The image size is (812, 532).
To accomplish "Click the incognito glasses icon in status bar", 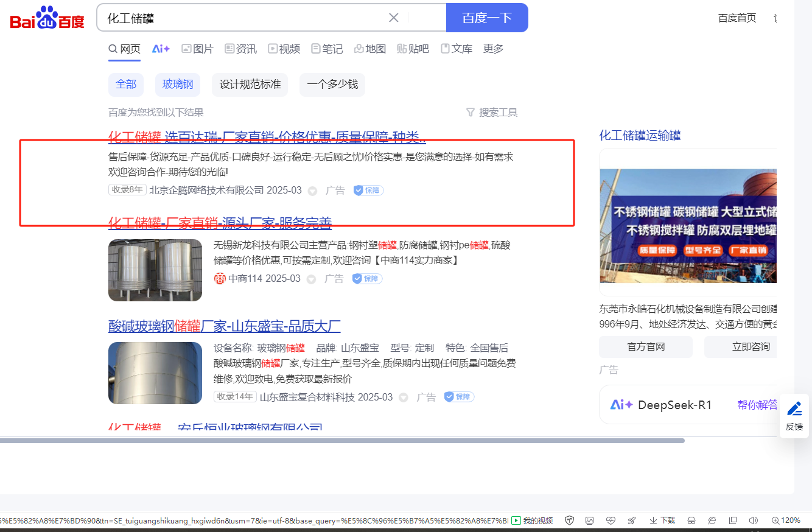I will tap(691, 520).
